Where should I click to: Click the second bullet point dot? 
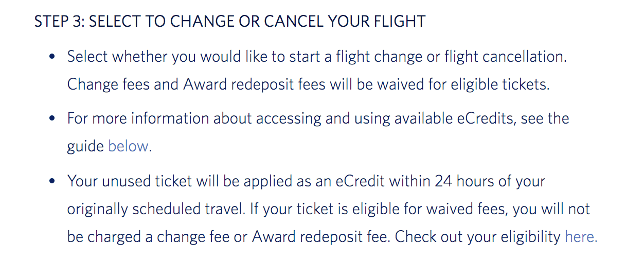51,118
